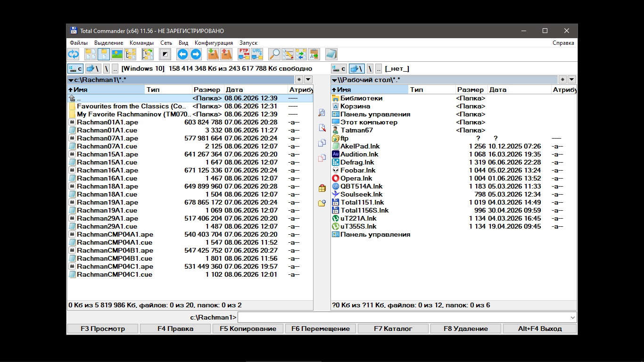Click the F5 Копирование button
Viewport: 644px width, 362px height.
pyautogui.click(x=248, y=329)
